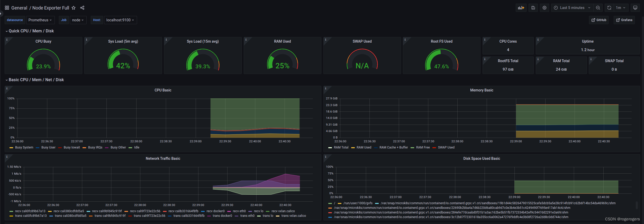Show info icon of RootFS Total panel

[485, 59]
